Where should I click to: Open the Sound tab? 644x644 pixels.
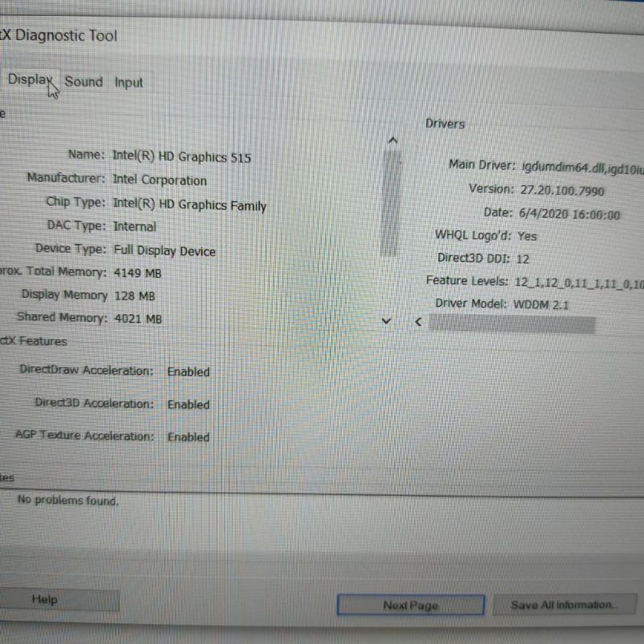84,82
